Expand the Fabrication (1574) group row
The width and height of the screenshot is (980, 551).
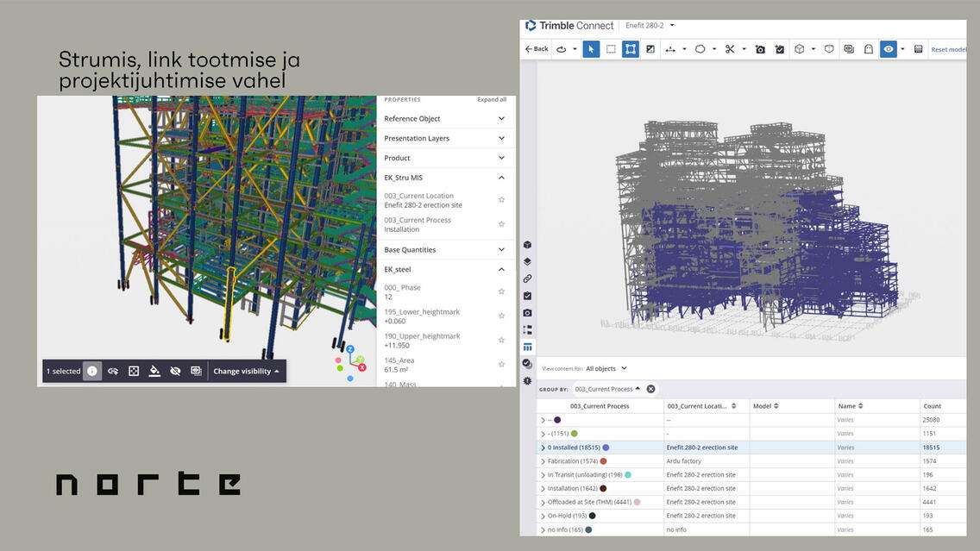click(543, 461)
